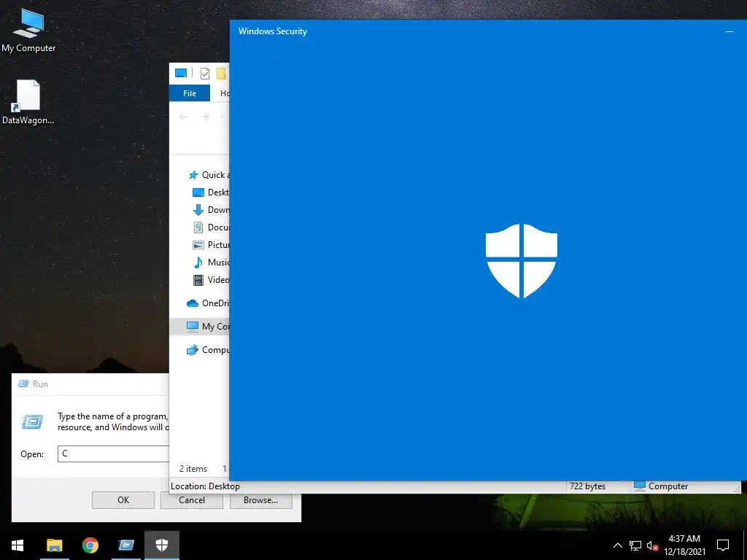The height and width of the screenshot is (560, 747).
Task: Select Windows Security taskbar icon
Action: (162, 545)
